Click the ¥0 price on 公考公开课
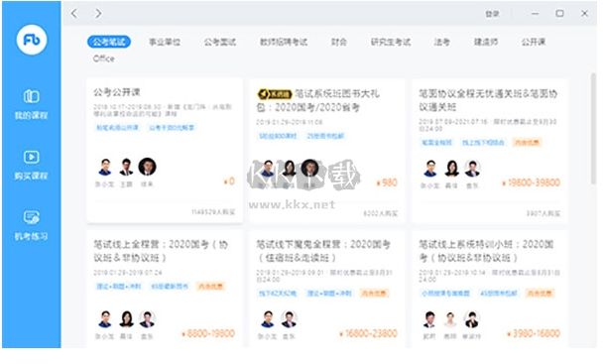 pos(229,182)
